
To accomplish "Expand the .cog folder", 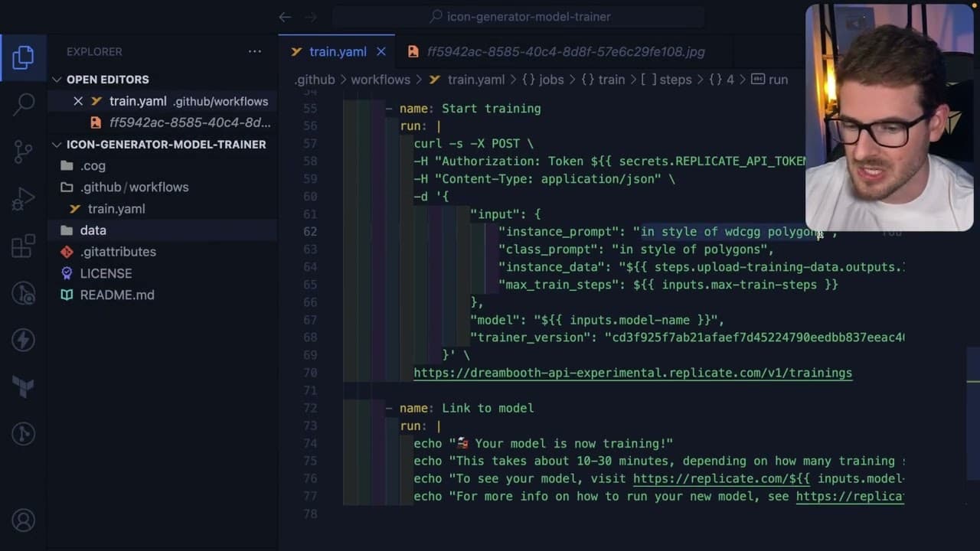I will tap(93, 166).
